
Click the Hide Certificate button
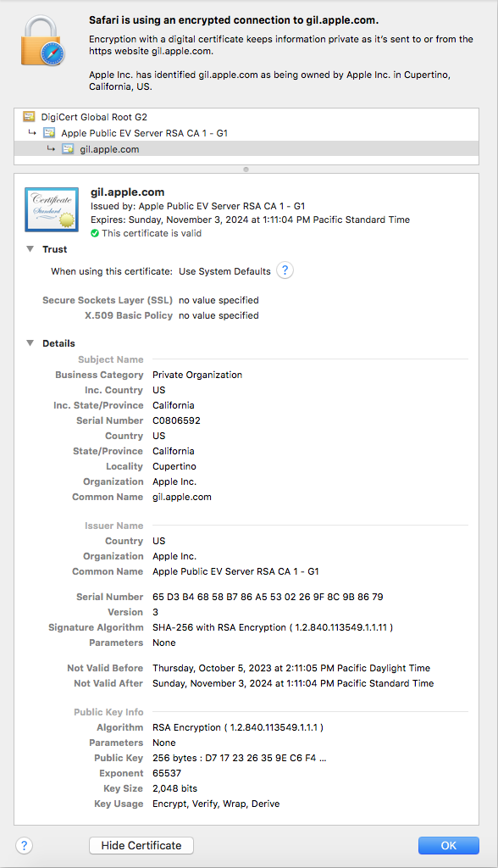coord(141,845)
